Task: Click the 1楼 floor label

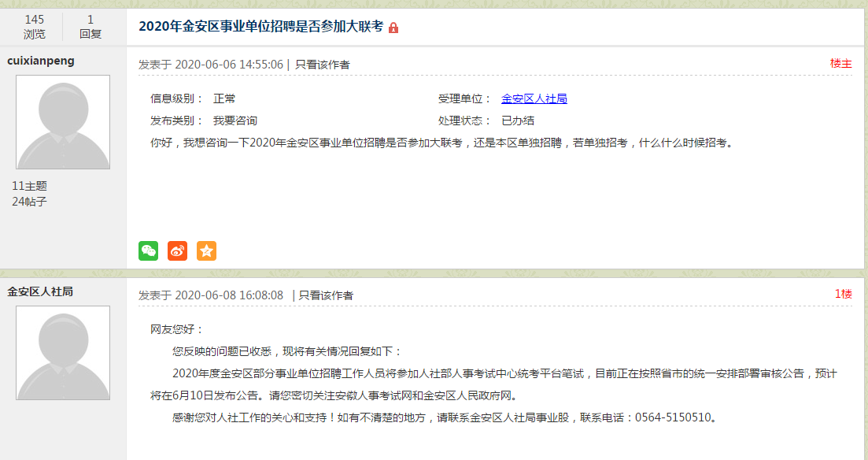Action: pyautogui.click(x=844, y=294)
